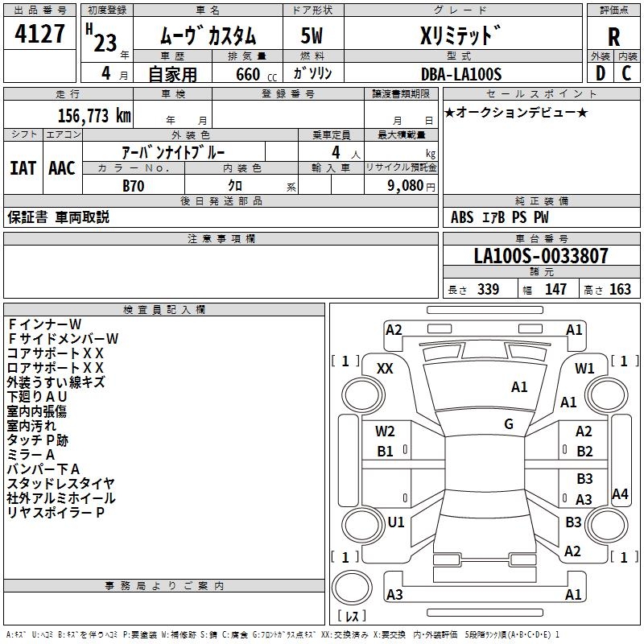Select the W1 damage marker
This screenshot has height=644, width=644.
pos(584,368)
